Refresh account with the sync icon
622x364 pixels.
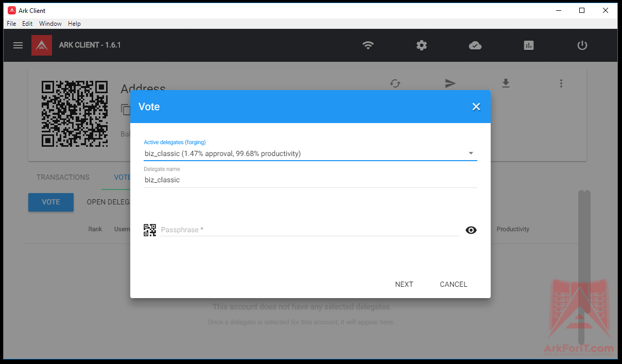pyautogui.click(x=395, y=83)
